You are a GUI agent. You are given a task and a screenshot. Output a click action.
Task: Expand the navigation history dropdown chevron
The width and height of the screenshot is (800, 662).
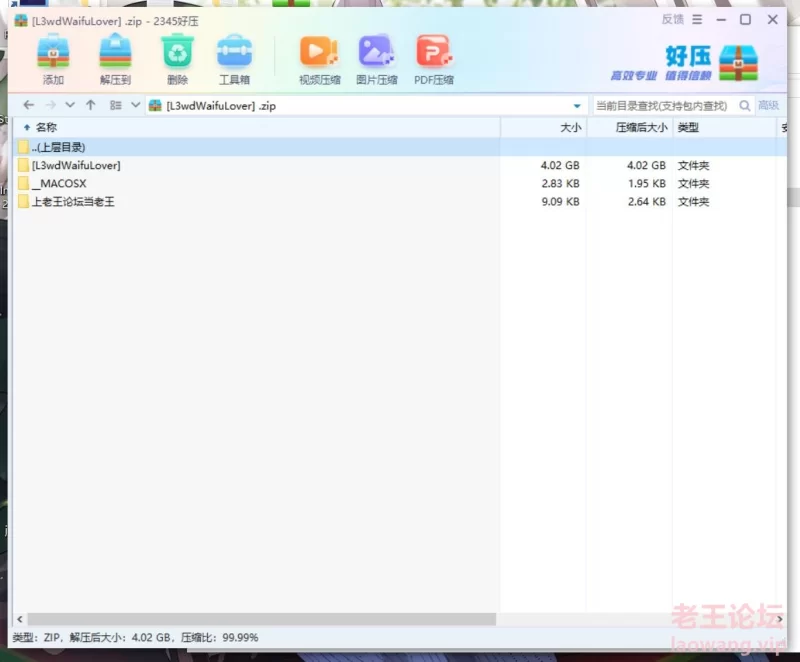point(70,105)
